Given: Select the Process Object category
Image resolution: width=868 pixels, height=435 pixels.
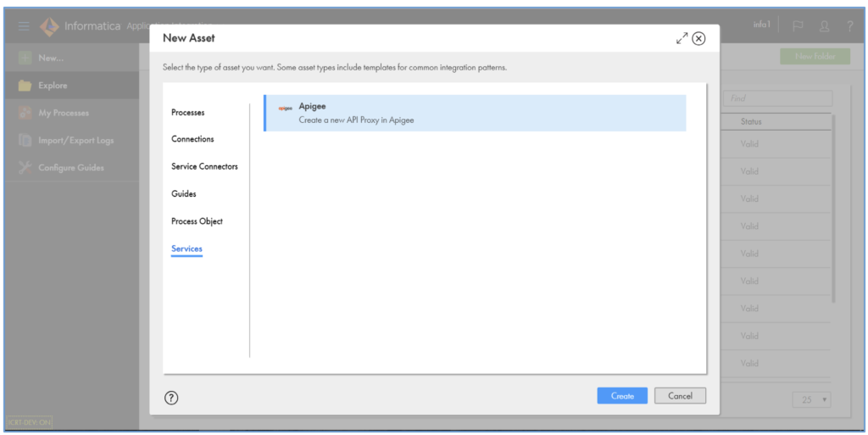Looking at the screenshot, I should click(197, 221).
